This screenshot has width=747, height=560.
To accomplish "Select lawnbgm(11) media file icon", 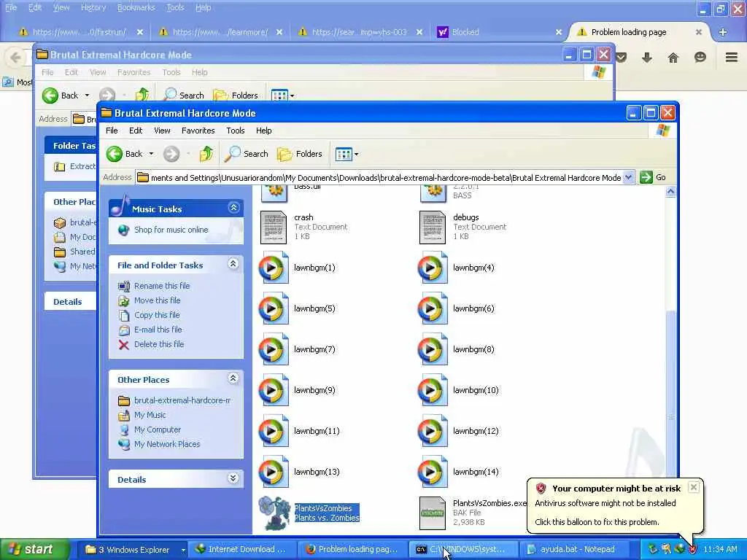I will click(274, 431).
